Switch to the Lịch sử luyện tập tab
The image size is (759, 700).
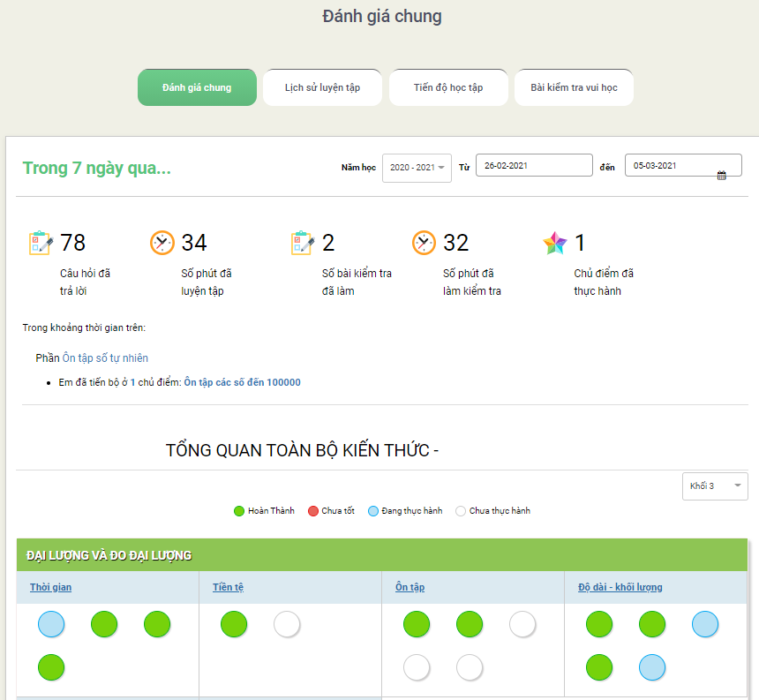(x=322, y=87)
